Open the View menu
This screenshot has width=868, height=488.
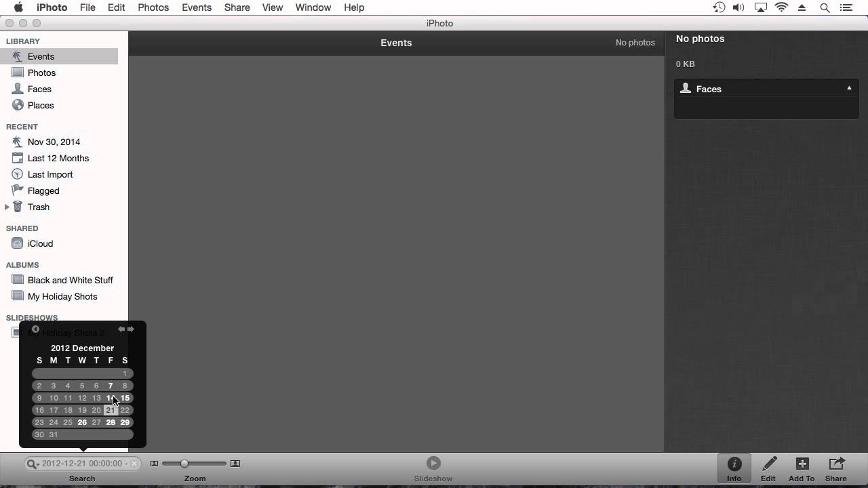click(272, 7)
